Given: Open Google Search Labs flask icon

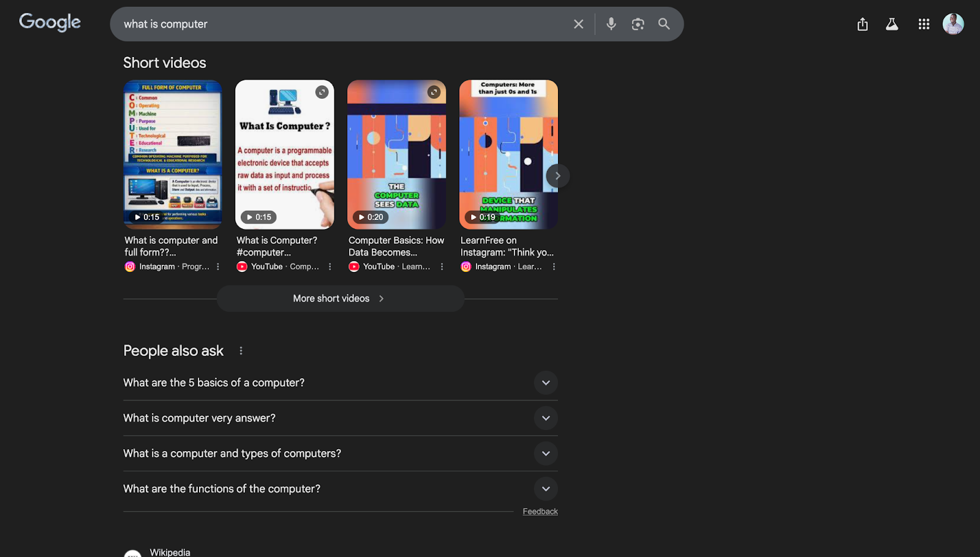Looking at the screenshot, I should [x=892, y=24].
